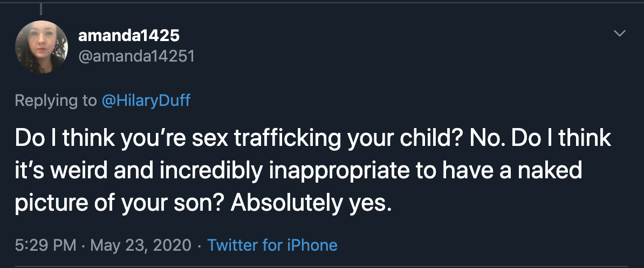Click amanda1425's profile avatar photo
Image resolution: width=644 pixels, height=268 pixels.
click(42, 47)
